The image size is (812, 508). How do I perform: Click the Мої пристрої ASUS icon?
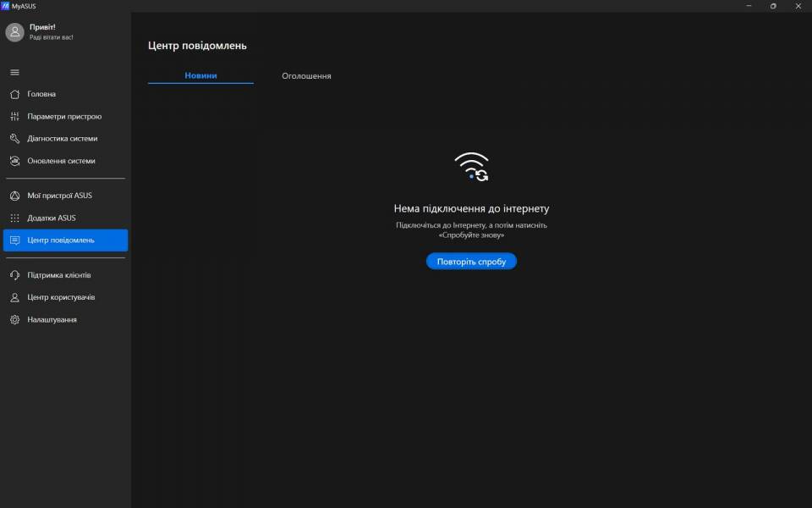coord(14,196)
